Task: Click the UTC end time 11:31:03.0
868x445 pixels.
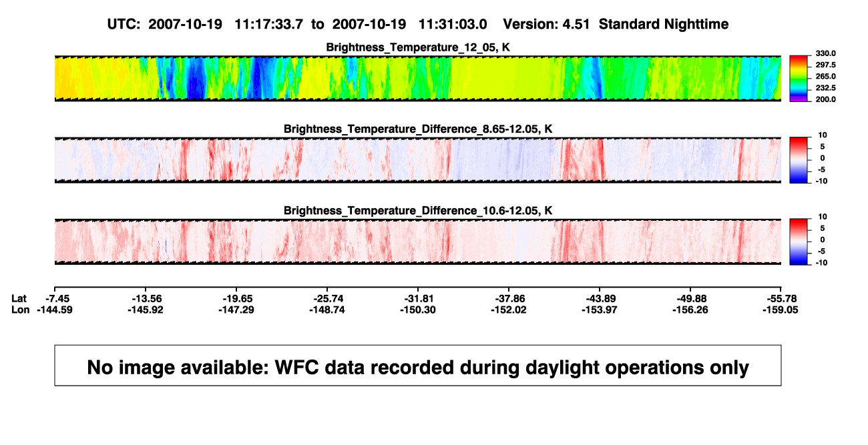Action: 452,24
